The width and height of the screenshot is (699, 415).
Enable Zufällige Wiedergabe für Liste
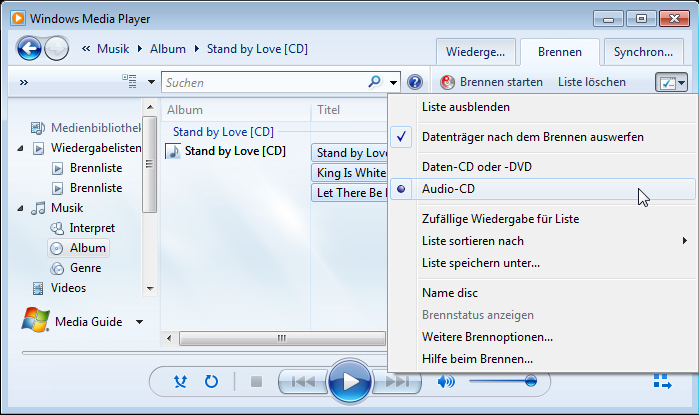coord(543,219)
